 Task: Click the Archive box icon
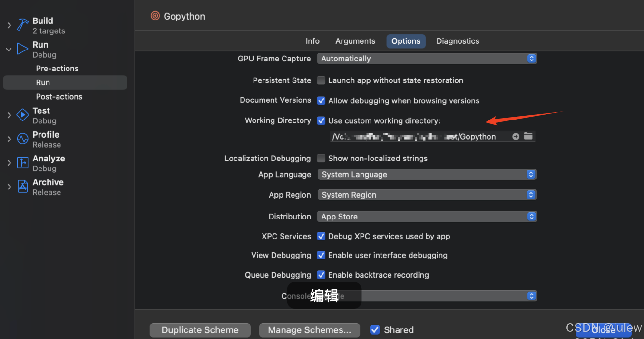[22, 186]
